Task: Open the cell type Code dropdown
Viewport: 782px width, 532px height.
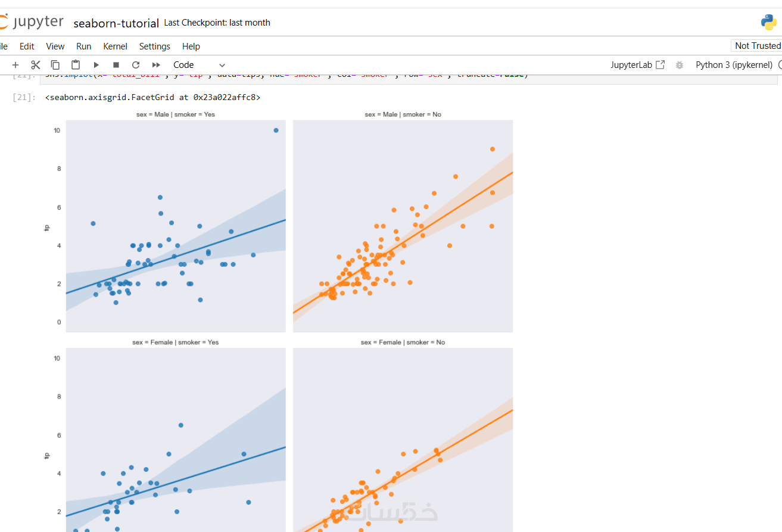Action: [199, 65]
